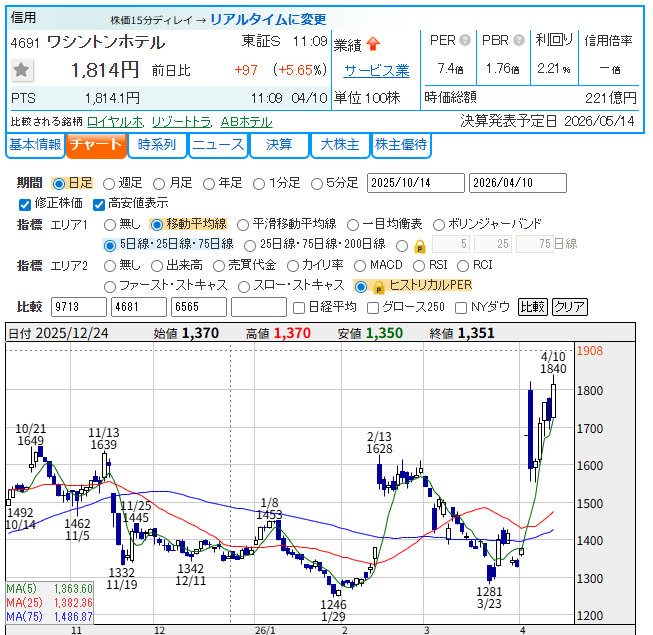Select 出来高 indicator radio

157,266
